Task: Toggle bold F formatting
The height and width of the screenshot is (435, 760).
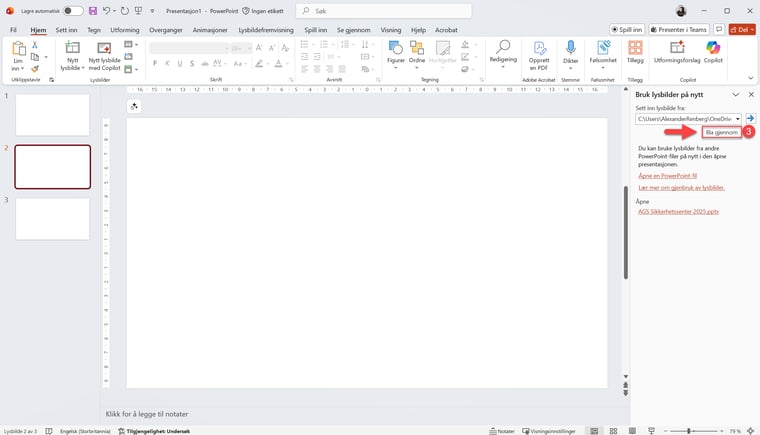Action: coord(155,64)
